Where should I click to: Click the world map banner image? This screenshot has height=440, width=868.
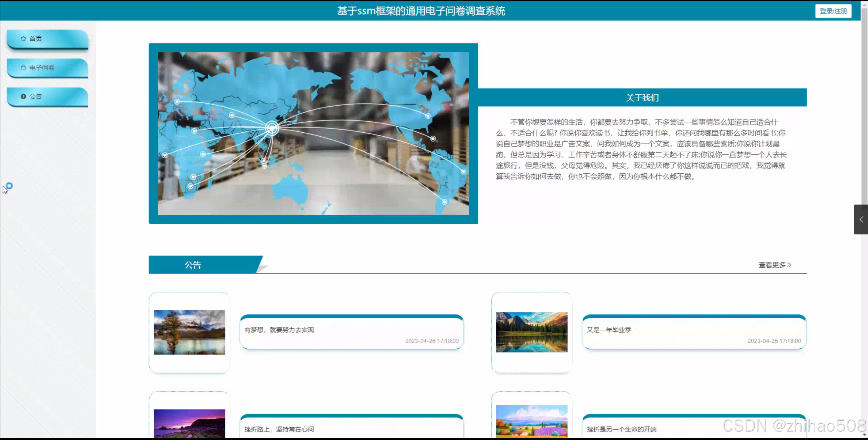tap(313, 133)
